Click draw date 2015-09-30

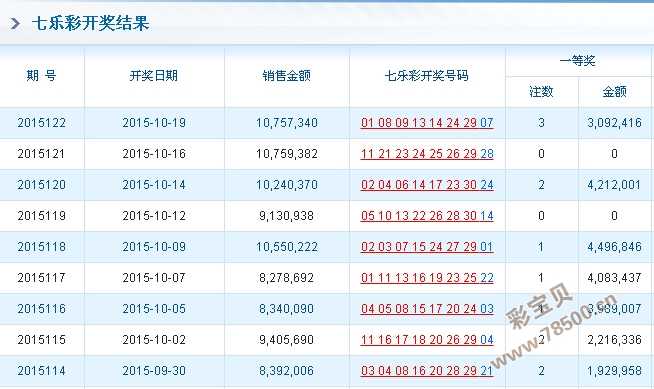point(154,371)
